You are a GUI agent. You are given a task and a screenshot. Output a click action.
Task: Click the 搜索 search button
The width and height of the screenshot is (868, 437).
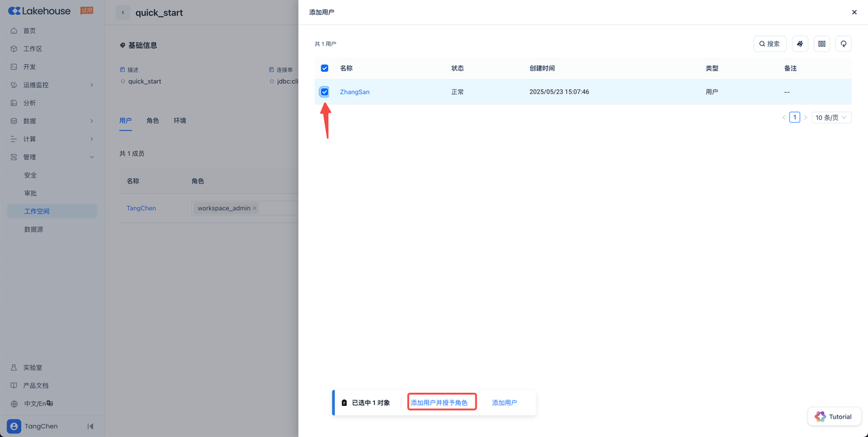[770, 44]
